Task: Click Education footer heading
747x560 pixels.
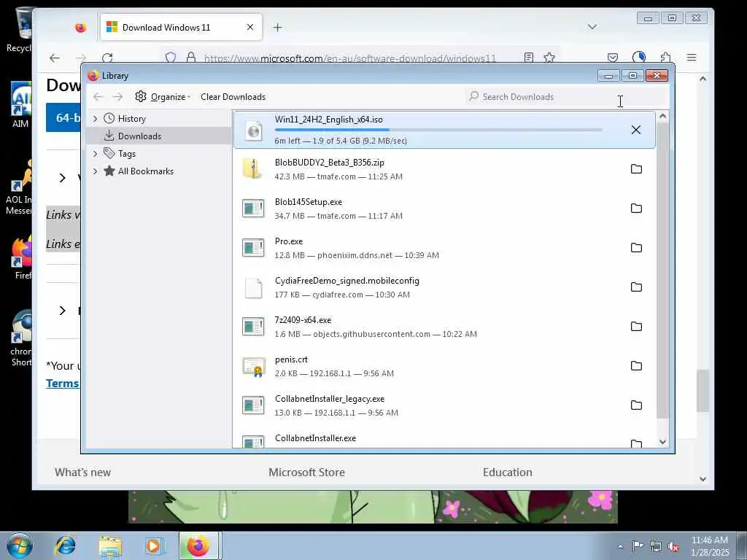Action: pos(508,472)
